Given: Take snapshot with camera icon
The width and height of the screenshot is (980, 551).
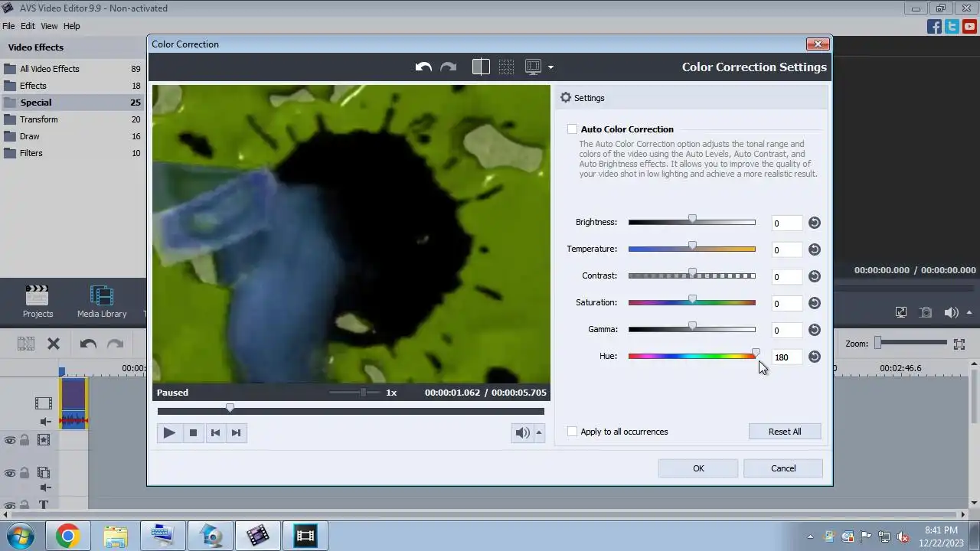Looking at the screenshot, I should (x=926, y=312).
